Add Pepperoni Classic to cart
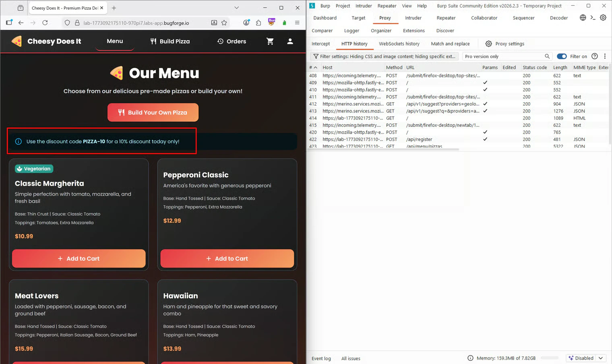The image size is (612, 364). tap(227, 259)
